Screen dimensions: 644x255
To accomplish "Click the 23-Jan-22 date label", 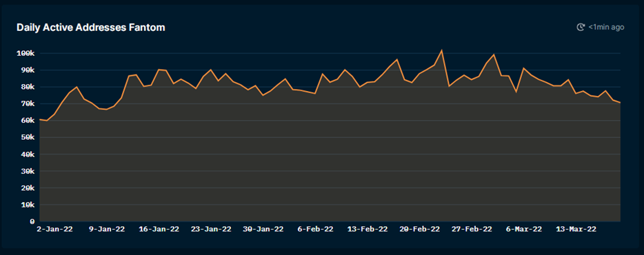I will [x=211, y=229].
